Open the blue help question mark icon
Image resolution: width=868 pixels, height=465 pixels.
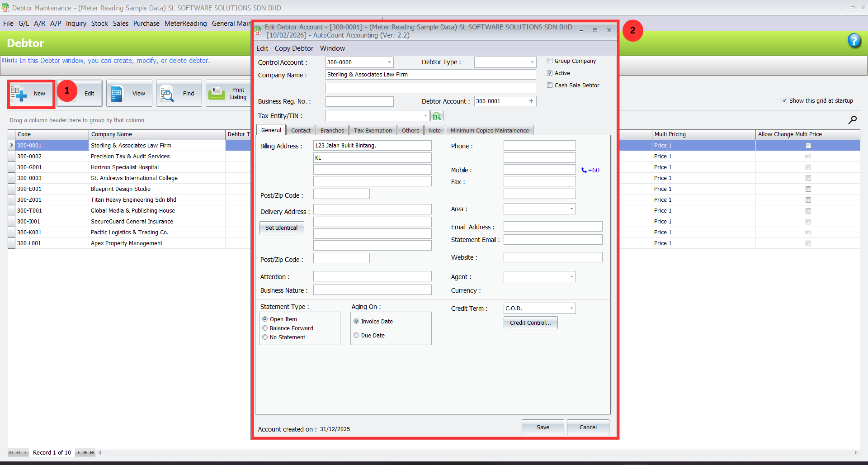[854, 41]
